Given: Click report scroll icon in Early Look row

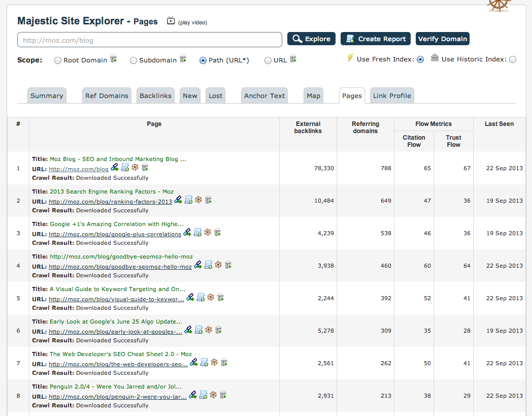Looking at the screenshot, I should (199, 330).
